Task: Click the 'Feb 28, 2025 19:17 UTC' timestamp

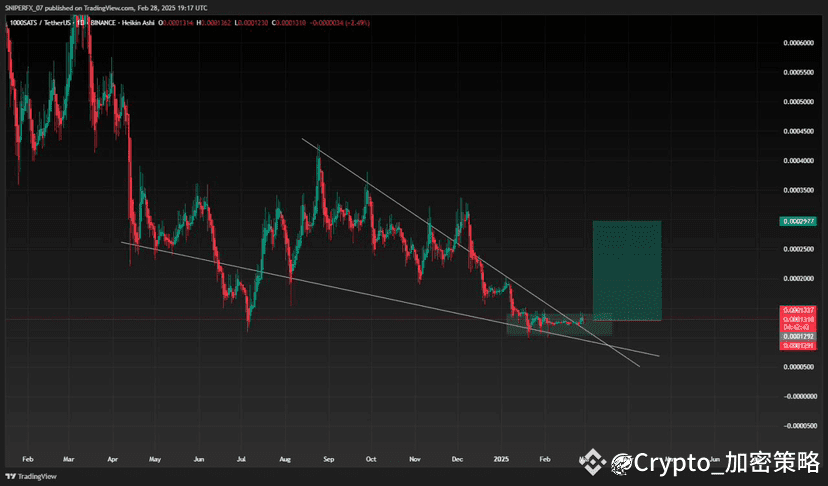Action: (173, 8)
